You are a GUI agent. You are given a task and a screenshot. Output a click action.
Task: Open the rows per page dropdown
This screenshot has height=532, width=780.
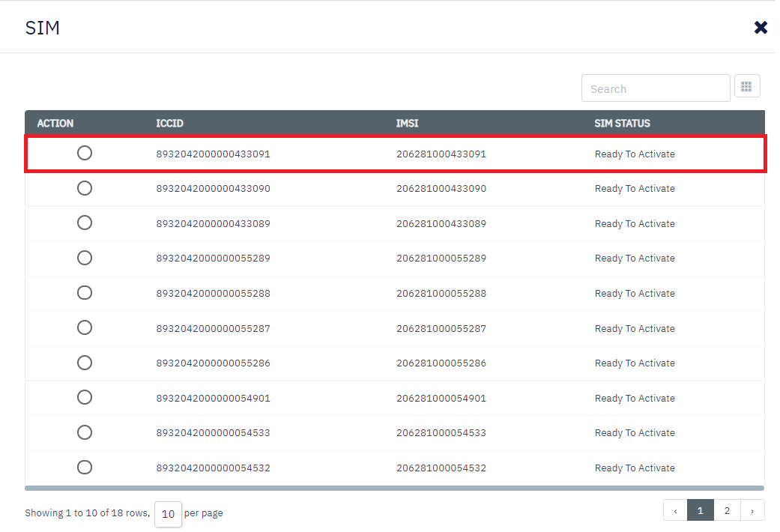click(168, 514)
